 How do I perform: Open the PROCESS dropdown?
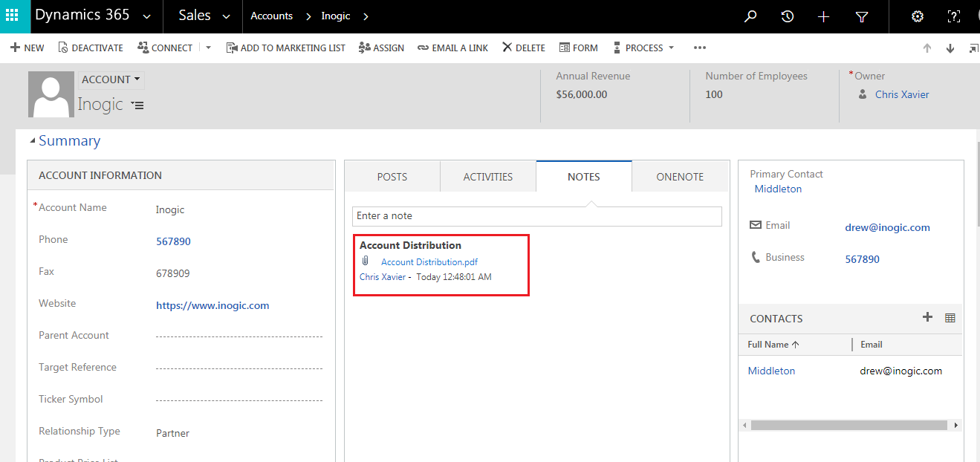(643, 48)
